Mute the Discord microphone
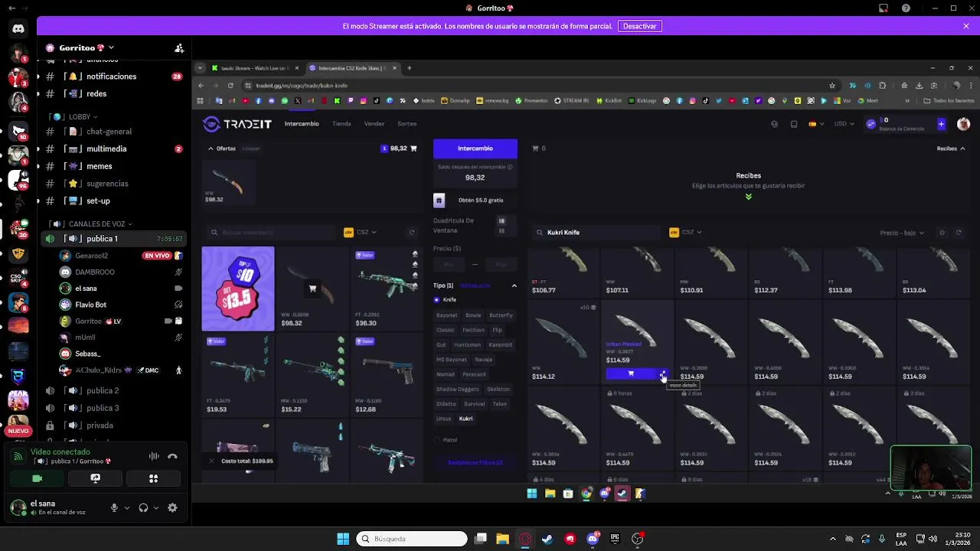The image size is (980, 551). 114,507
